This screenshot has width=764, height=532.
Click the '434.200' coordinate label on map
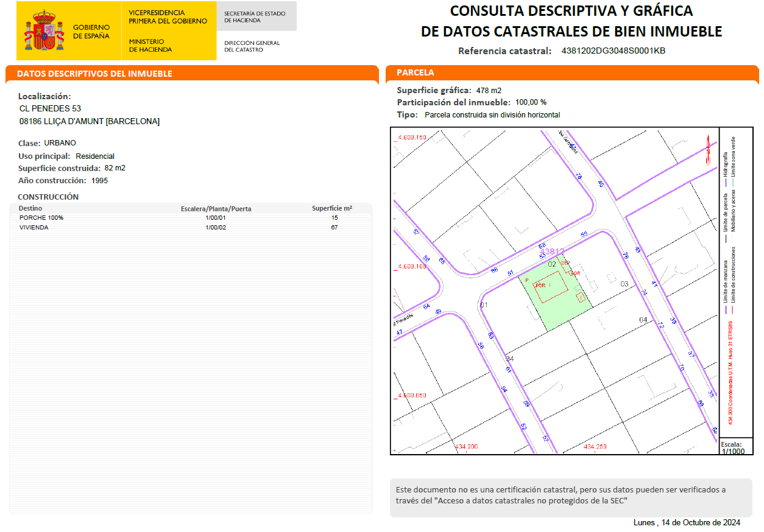(467, 447)
